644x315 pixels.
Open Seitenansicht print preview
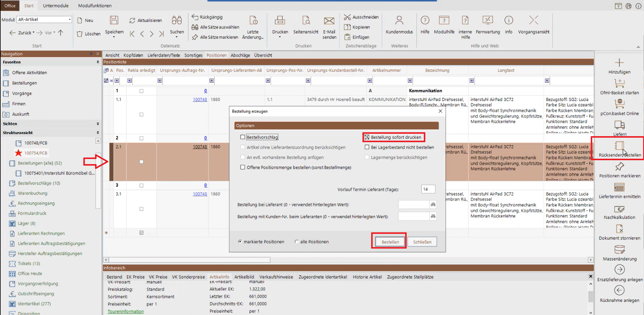pos(306,20)
